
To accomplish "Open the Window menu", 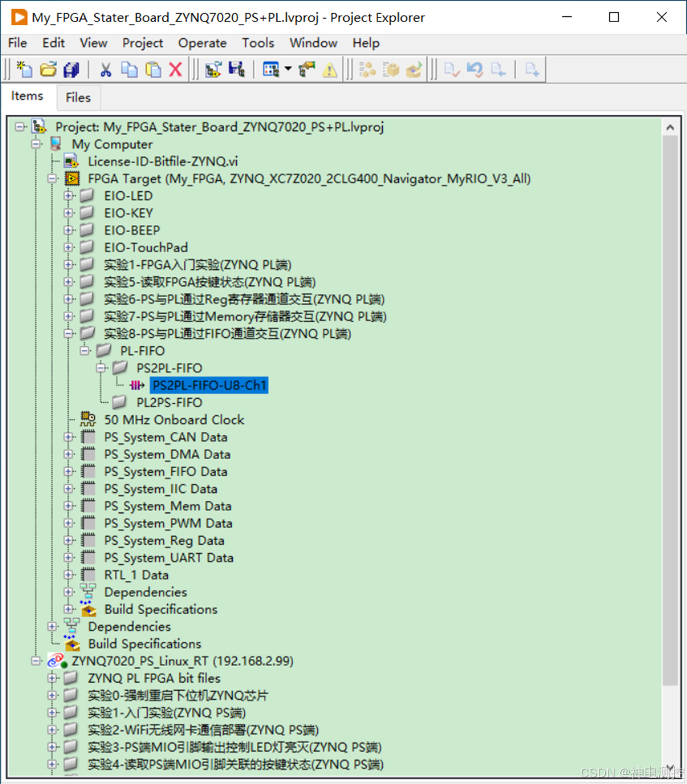I will (x=313, y=43).
